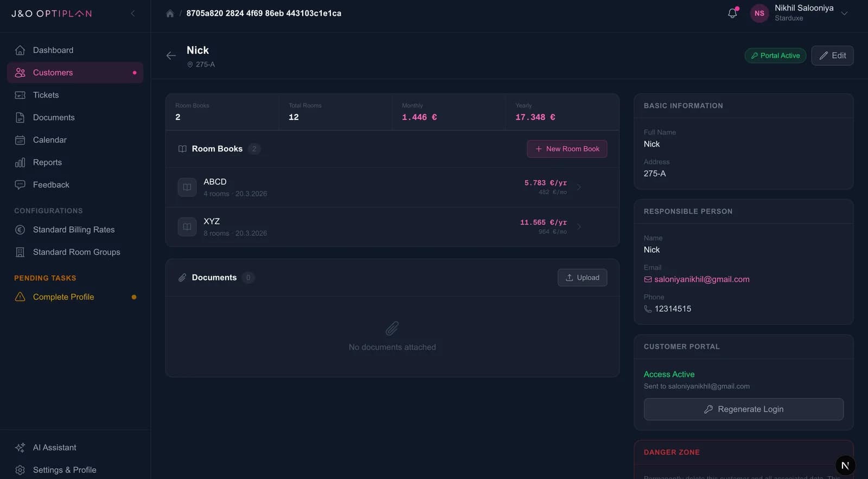Click the Settings & Profile gear icon
Viewport: 868px width, 479px height.
pyautogui.click(x=20, y=470)
